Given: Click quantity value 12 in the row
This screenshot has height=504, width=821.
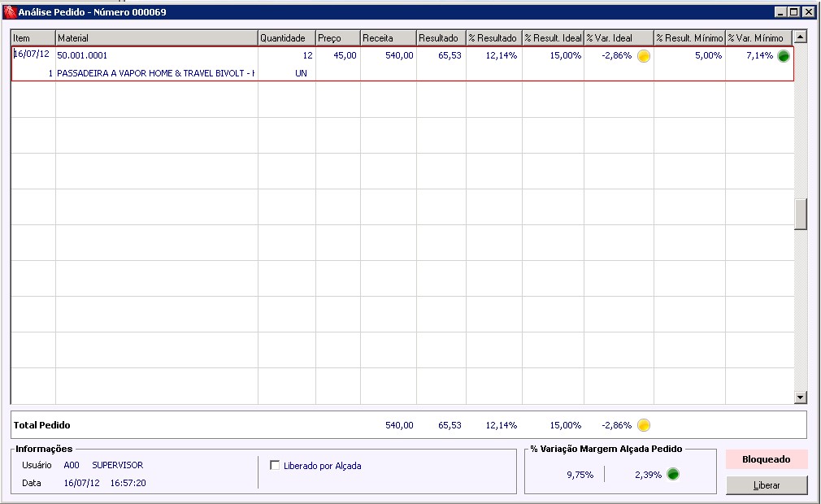Looking at the screenshot, I should tap(307, 55).
